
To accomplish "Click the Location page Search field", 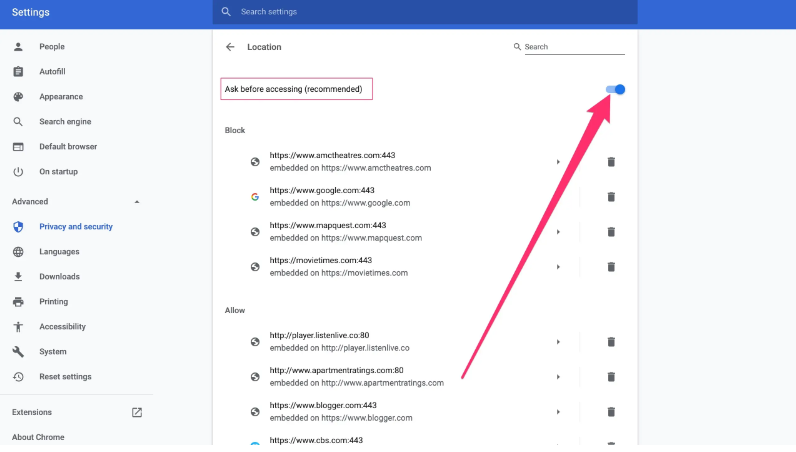I will tap(574, 47).
